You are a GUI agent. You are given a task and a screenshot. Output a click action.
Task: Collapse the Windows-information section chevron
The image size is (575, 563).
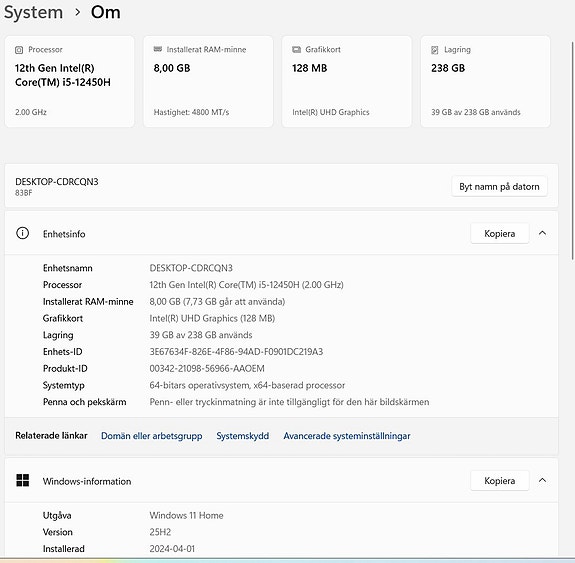click(542, 480)
